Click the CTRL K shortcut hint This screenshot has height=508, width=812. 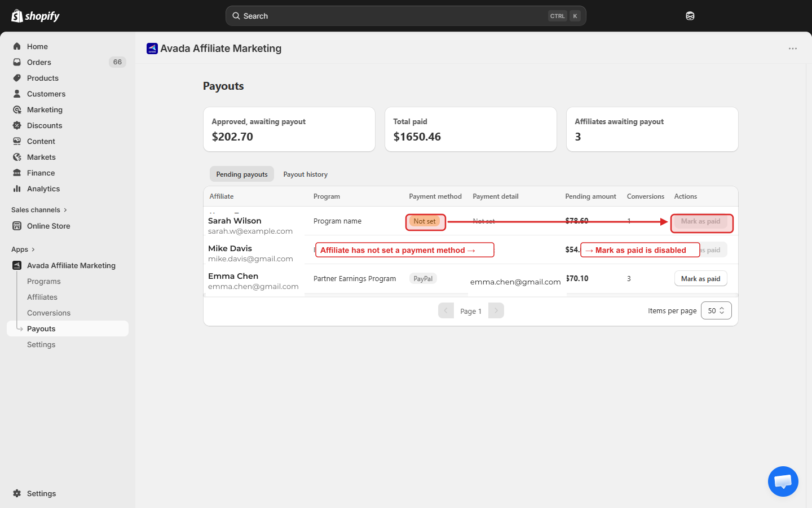[564, 16]
